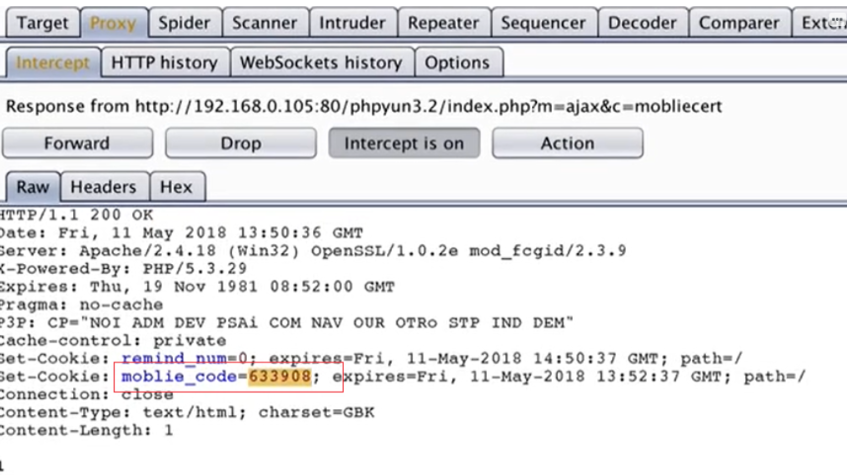View WebSockets history sub-tab
Viewport: 847px width, 475px height.
click(x=321, y=62)
